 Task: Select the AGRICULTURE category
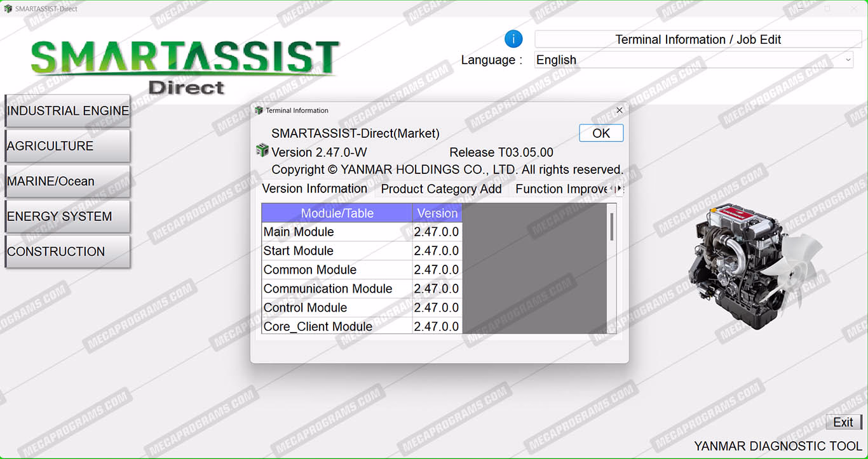(x=67, y=146)
